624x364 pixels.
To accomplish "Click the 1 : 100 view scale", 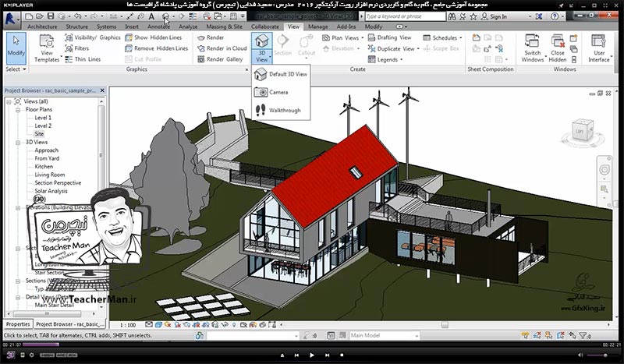I will click(x=128, y=325).
